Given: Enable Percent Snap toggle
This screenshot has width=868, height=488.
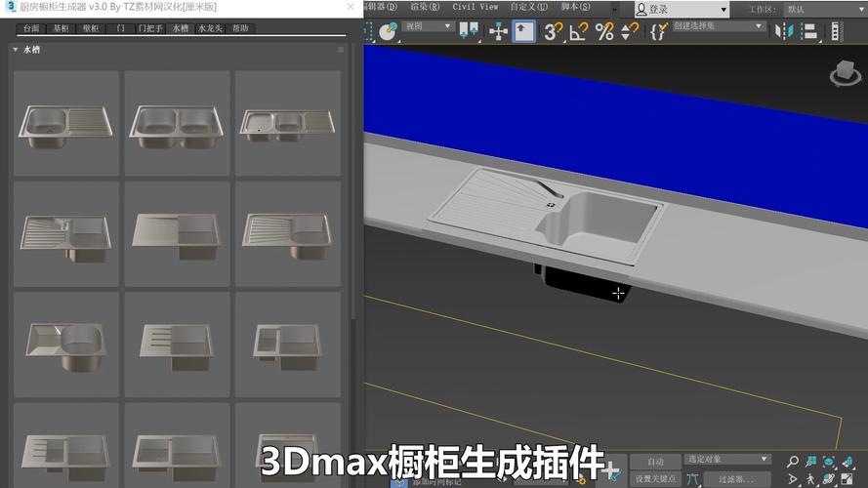Looking at the screenshot, I should pos(604,31).
